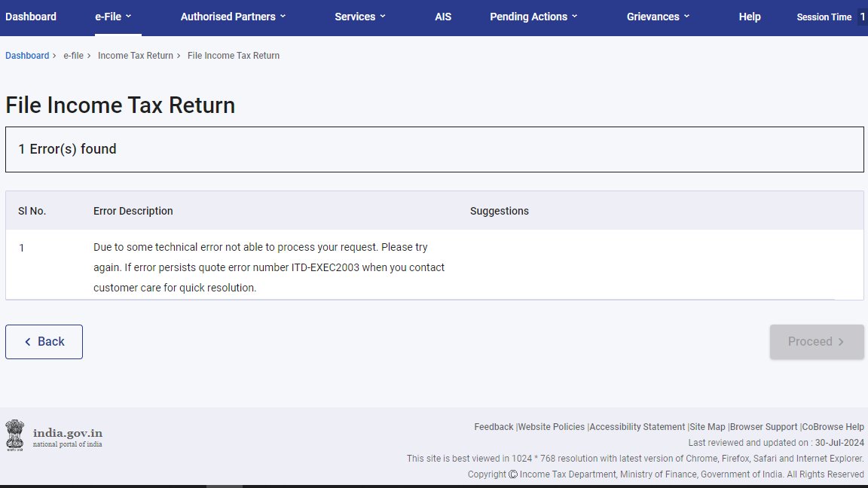Click the Sl No. column header
868x488 pixels.
pos(32,211)
